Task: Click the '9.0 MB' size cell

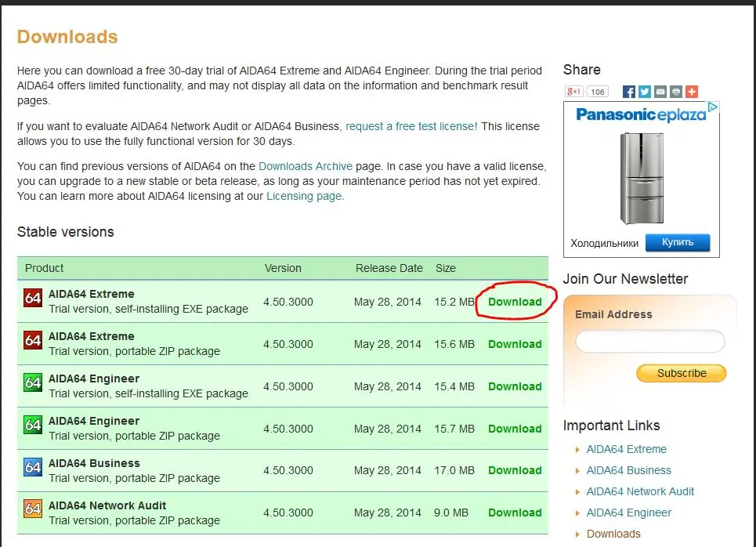Action: coord(450,513)
